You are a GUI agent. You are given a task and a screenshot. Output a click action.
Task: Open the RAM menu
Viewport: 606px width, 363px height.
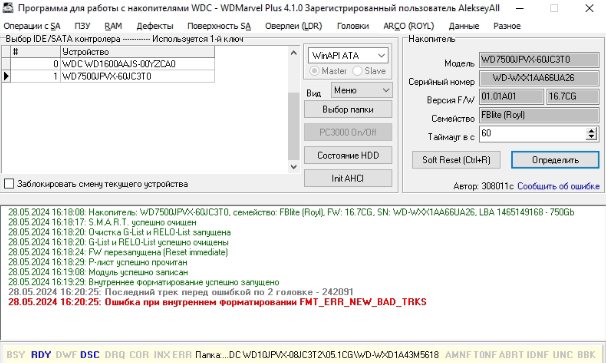(x=113, y=26)
